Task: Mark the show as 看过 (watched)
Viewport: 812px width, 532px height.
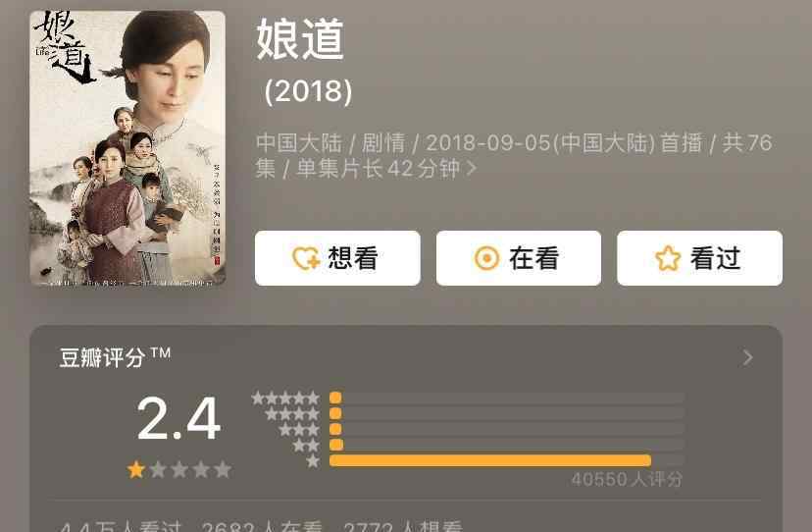Action: (699, 258)
